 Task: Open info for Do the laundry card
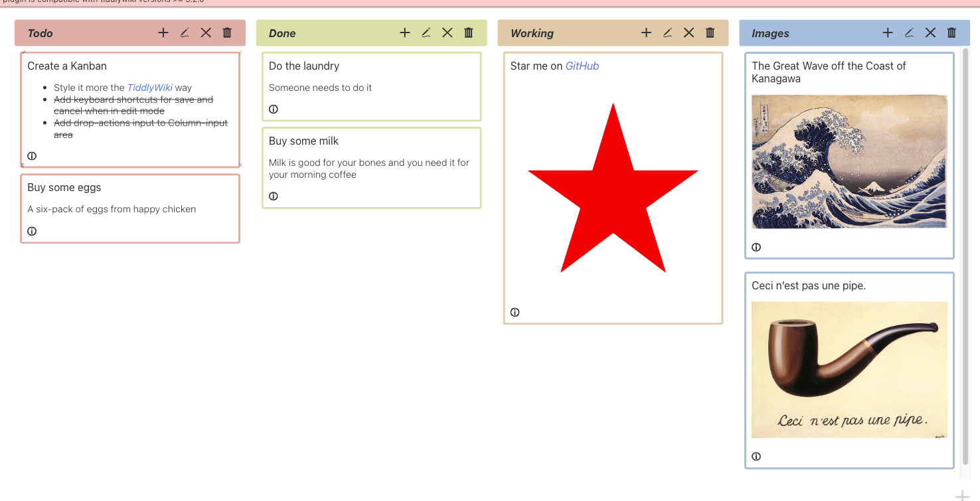274,109
